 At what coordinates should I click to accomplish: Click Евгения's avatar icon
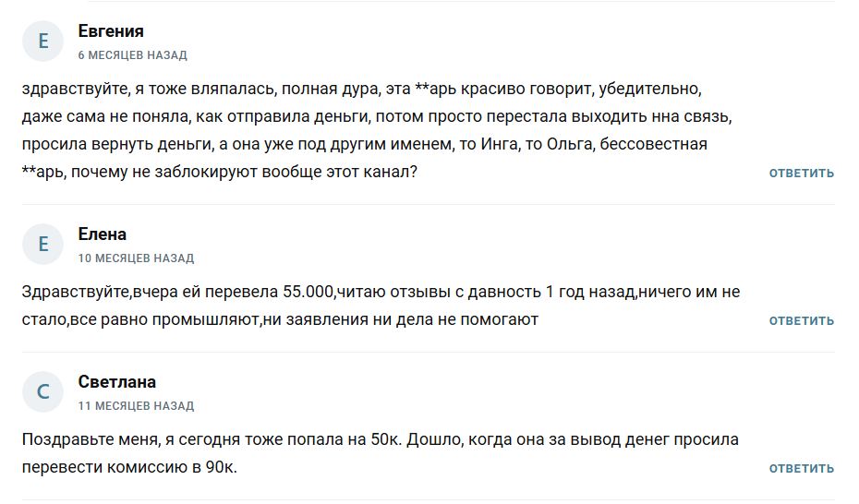[x=42, y=42]
